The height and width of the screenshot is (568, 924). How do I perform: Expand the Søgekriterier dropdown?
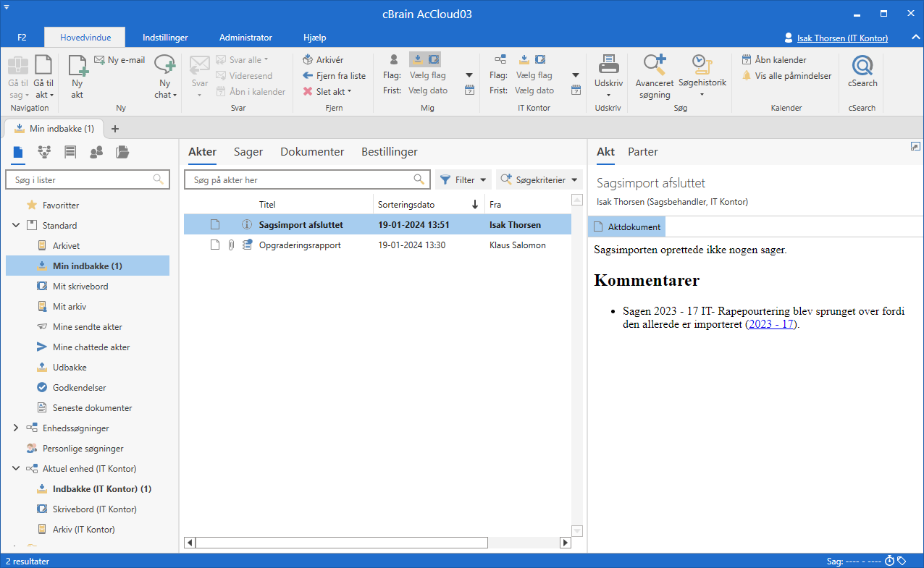coord(539,180)
